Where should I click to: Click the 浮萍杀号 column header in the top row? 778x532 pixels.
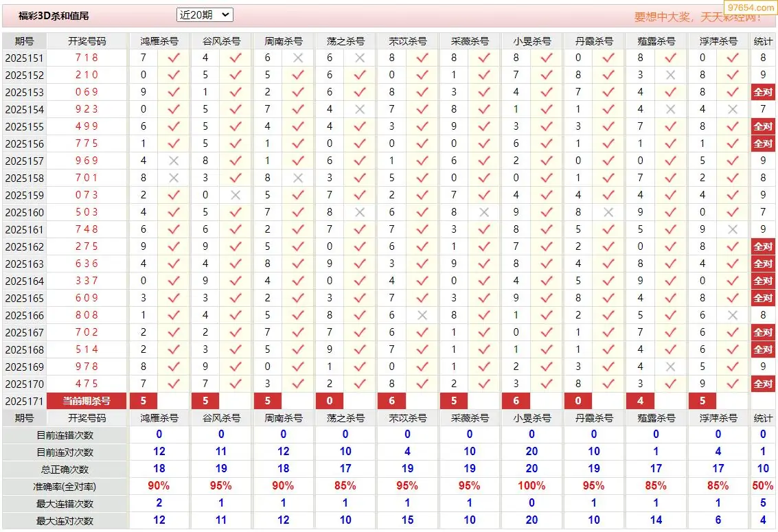pyautogui.click(x=718, y=41)
